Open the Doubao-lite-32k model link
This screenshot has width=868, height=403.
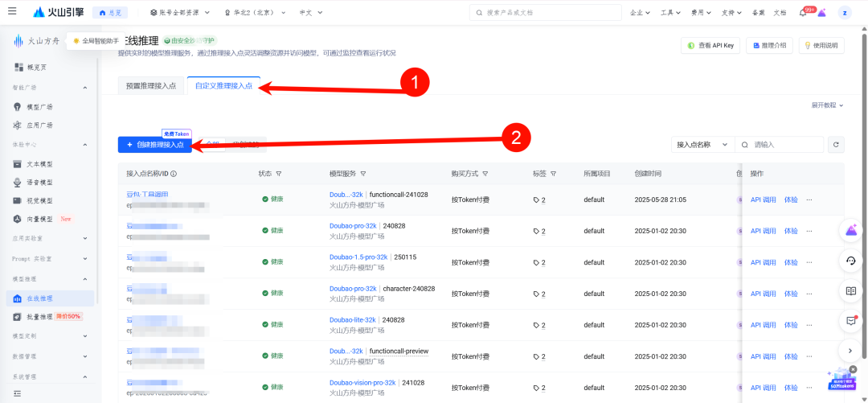pyautogui.click(x=353, y=320)
